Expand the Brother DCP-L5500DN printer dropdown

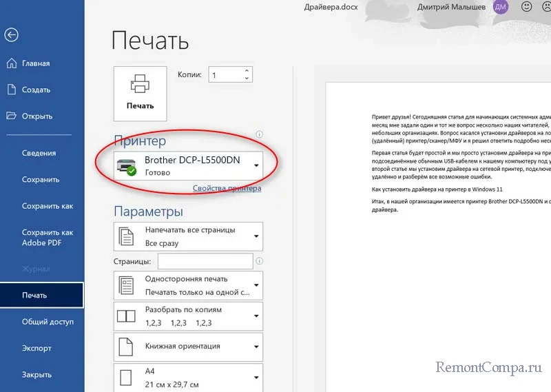tap(256, 165)
